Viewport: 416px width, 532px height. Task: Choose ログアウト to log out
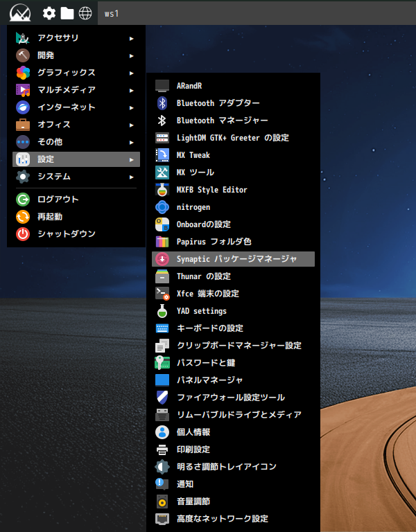click(x=76, y=199)
